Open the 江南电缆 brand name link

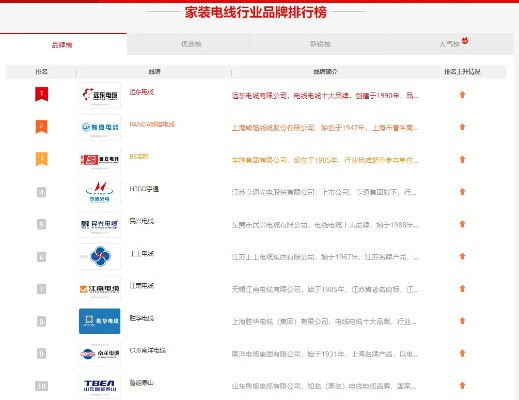[142, 286]
